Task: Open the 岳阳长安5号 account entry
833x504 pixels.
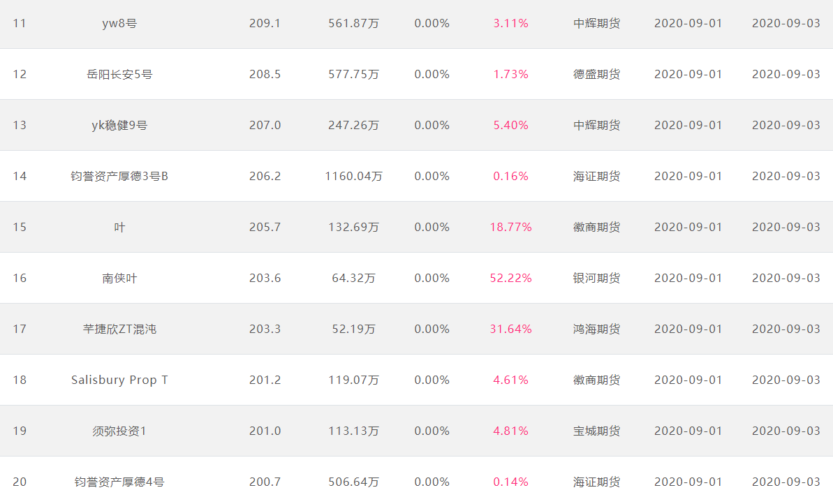Action: (119, 75)
